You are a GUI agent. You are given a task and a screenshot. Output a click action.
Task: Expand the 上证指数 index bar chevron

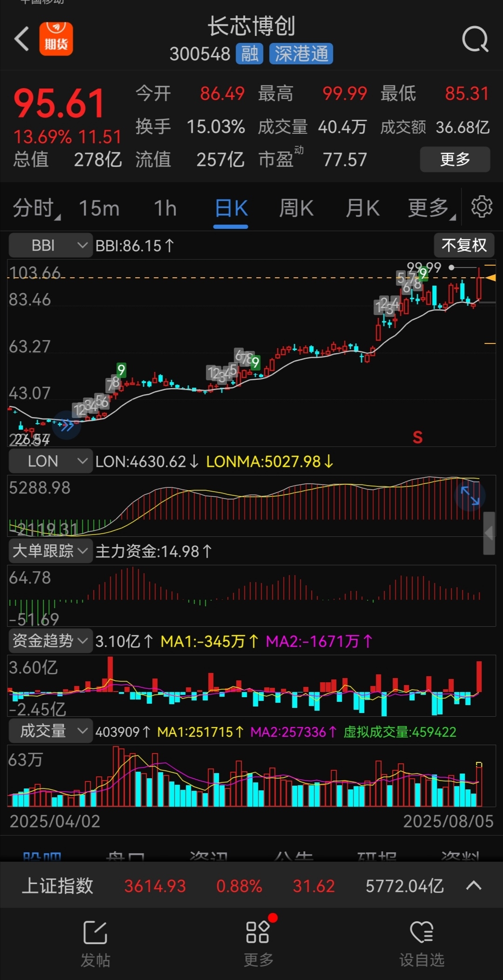point(474,885)
